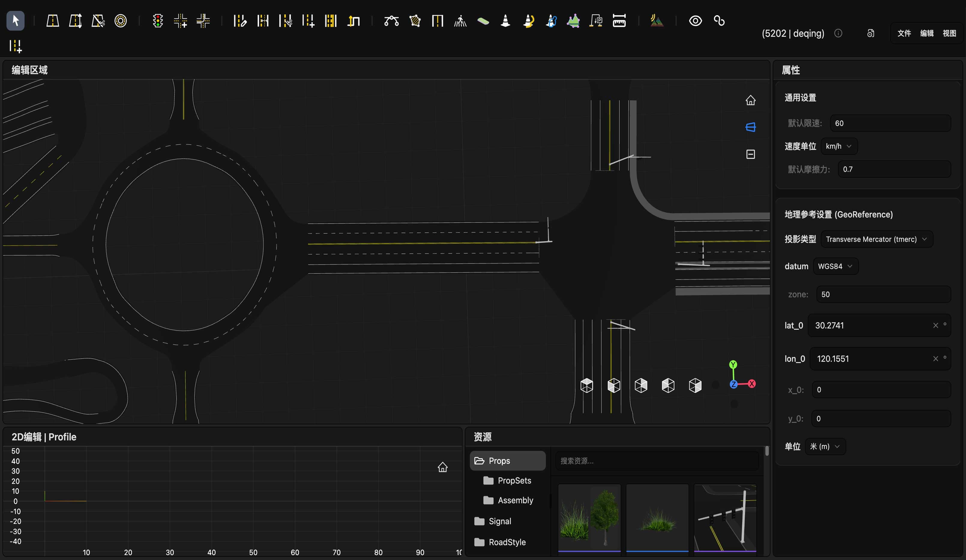Open the parking sign tool
The image size is (966, 560).
pos(596,21)
